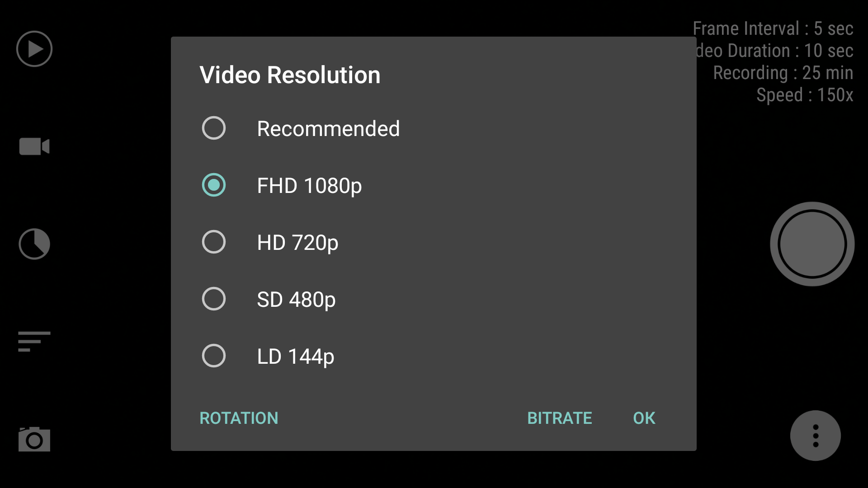Open the BITRATE settings

[x=560, y=418]
